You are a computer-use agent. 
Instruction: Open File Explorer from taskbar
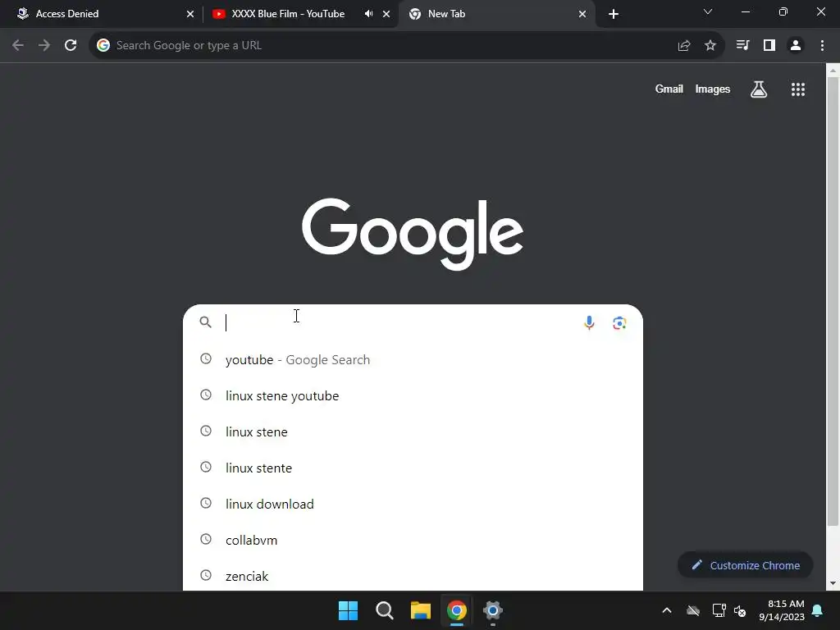pos(421,610)
